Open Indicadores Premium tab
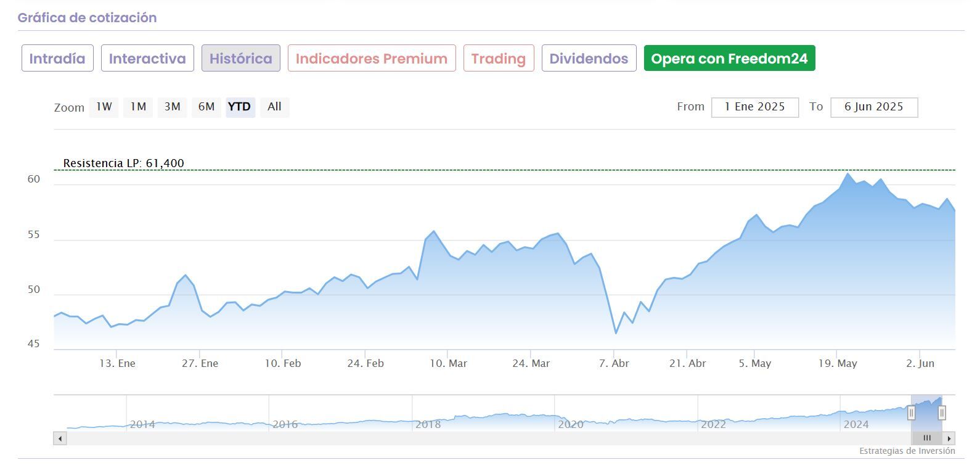Viewport: 980px width, 473px height. tap(372, 59)
